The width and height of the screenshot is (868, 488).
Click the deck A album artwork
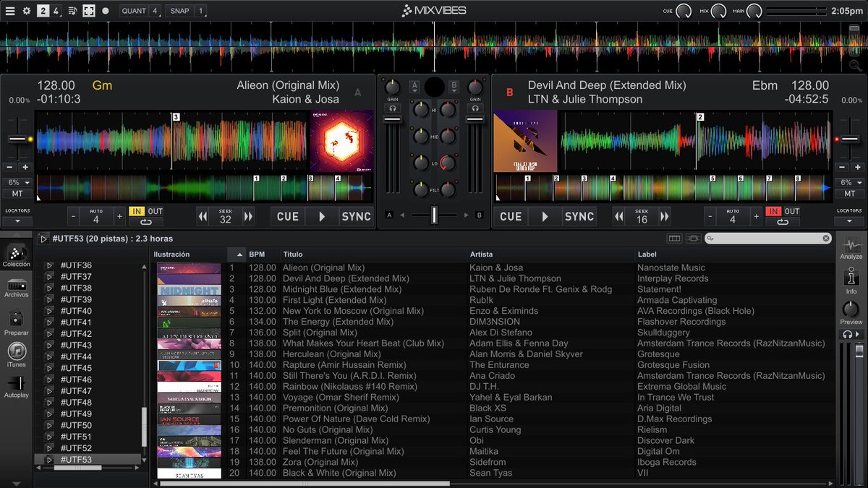pos(342,141)
